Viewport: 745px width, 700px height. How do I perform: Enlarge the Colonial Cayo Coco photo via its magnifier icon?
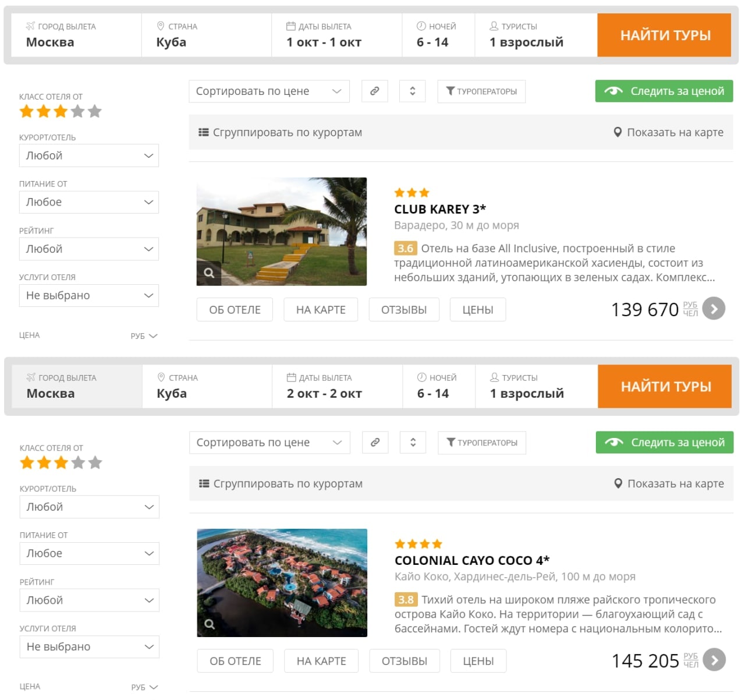tap(210, 624)
